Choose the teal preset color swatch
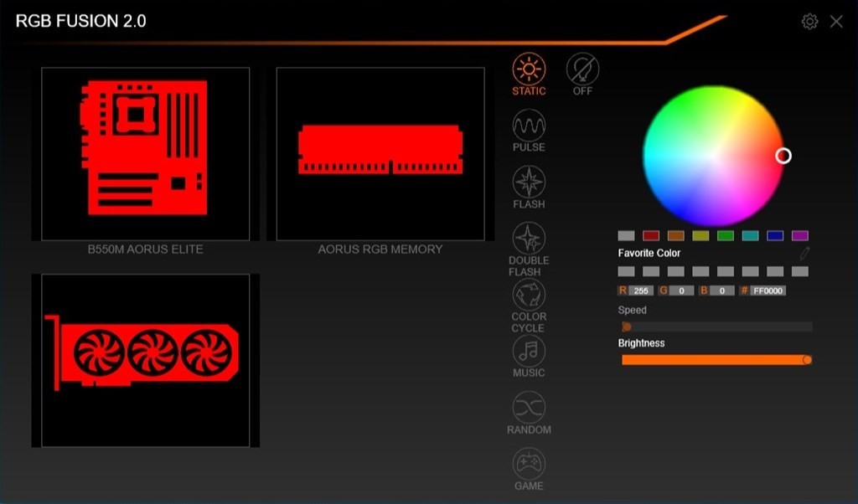This screenshot has width=858, height=504. pyautogui.click(x=750, y=235)
